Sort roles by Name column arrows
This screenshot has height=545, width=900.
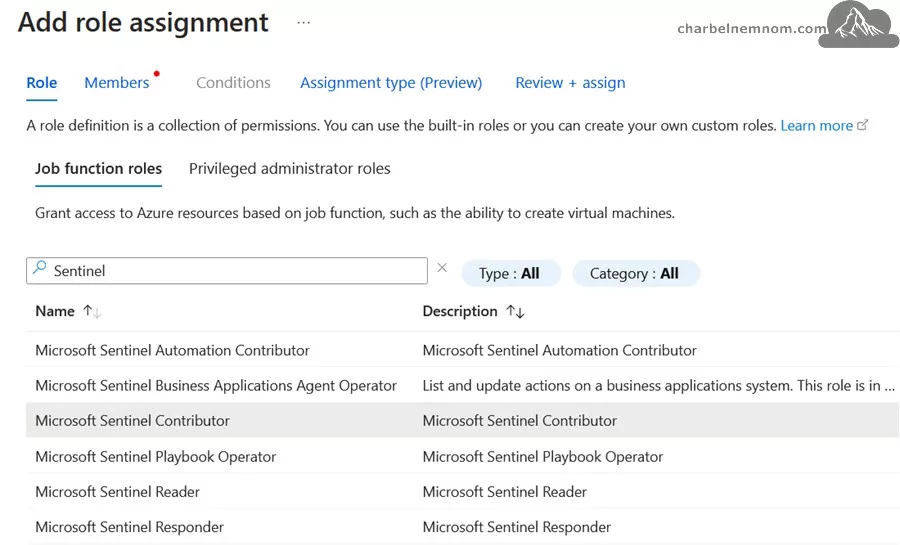point(92,312)
